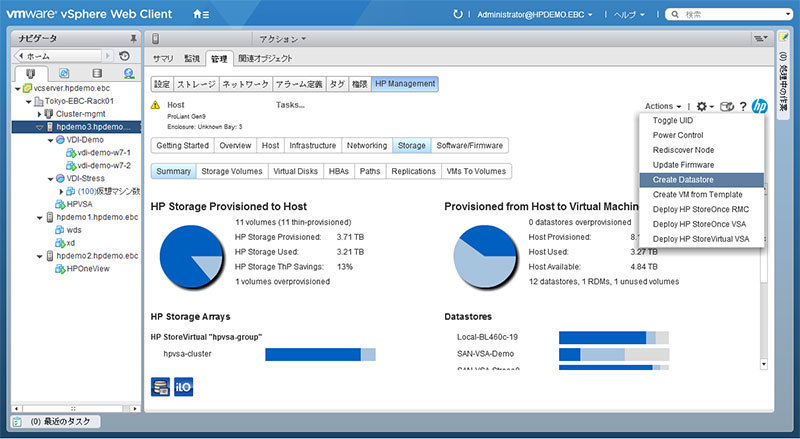Open the (0) 最近のタスク panel

point(56,422)
